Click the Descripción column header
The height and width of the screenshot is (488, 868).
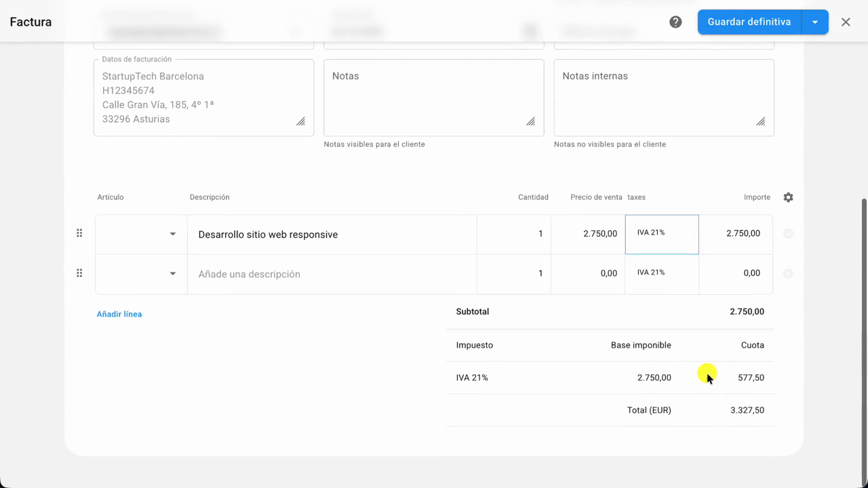point(210,197)
